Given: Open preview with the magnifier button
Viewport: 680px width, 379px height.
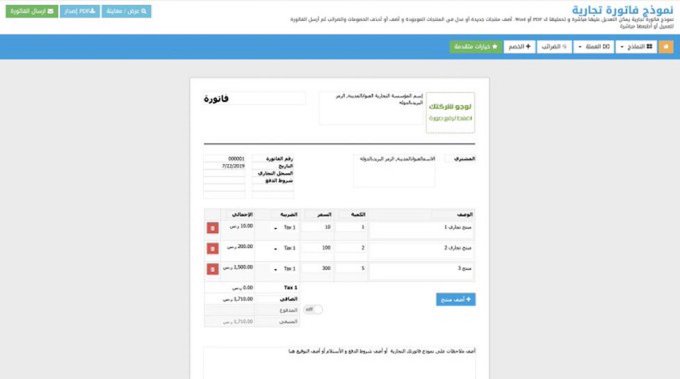Looking at the screenshot, I should pos(127,11).
